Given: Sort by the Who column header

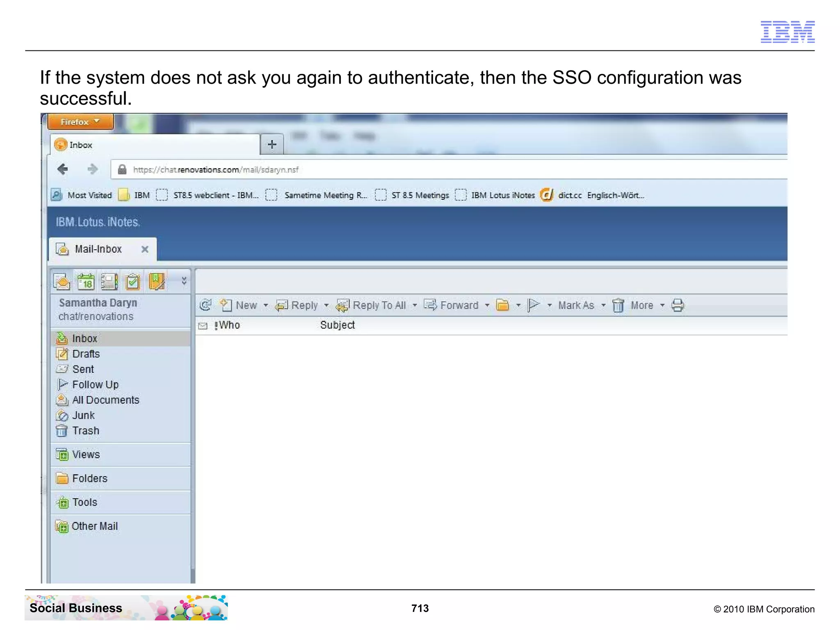Looking at the screenshot, I should pyautogui.click(x=230, y=325).
